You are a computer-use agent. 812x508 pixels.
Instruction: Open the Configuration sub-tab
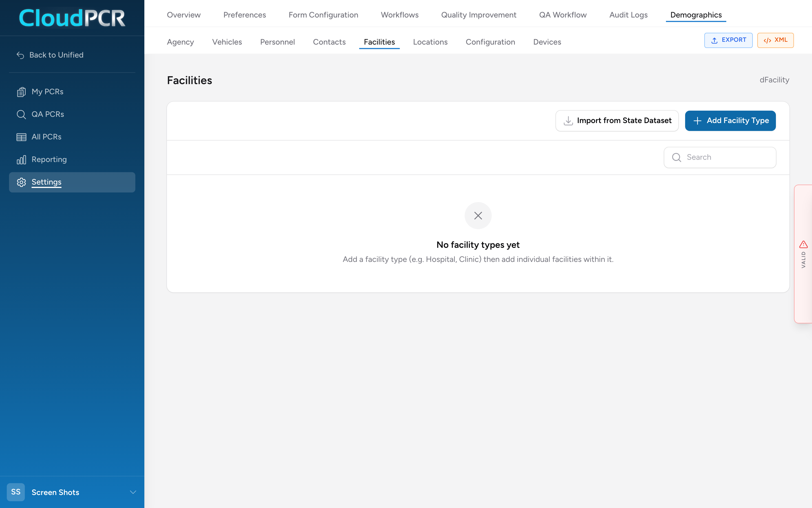coord(490,42)
